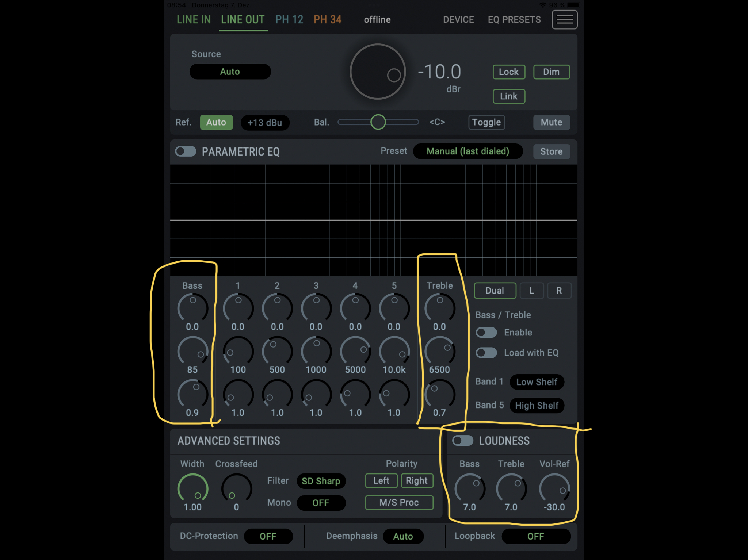748x560 pixels.
Task: Toggle the Load with EQ switch
Action: click(x=486, y=353)
